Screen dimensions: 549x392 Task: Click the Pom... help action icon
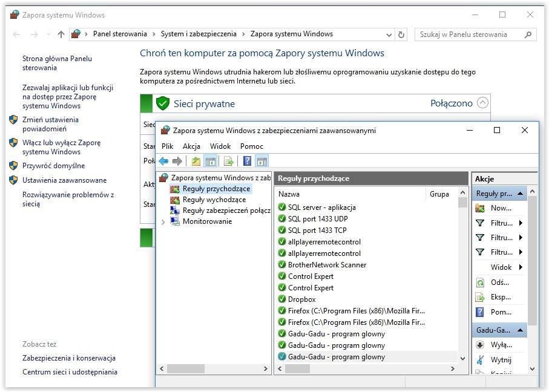point(480,312)
